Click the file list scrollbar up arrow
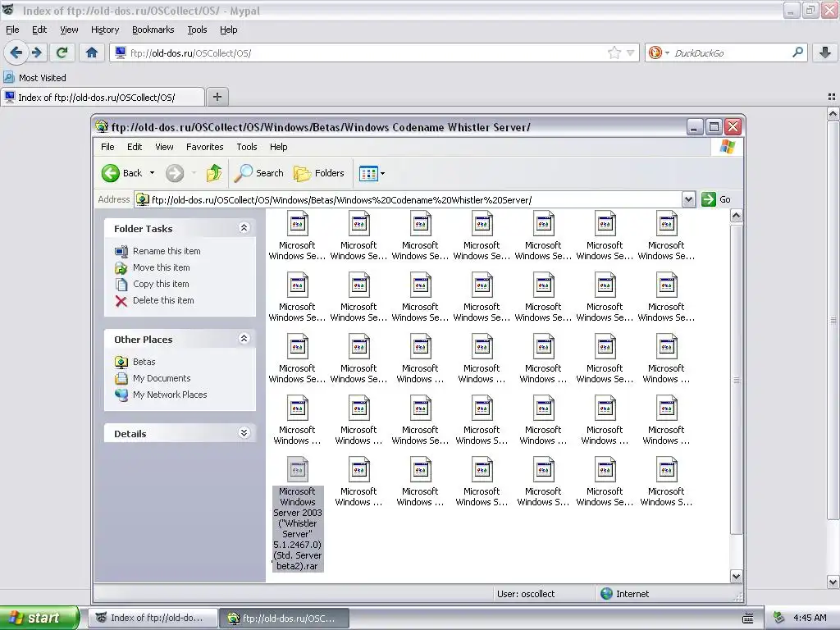840x630 pixels. [x=736, y=216]
